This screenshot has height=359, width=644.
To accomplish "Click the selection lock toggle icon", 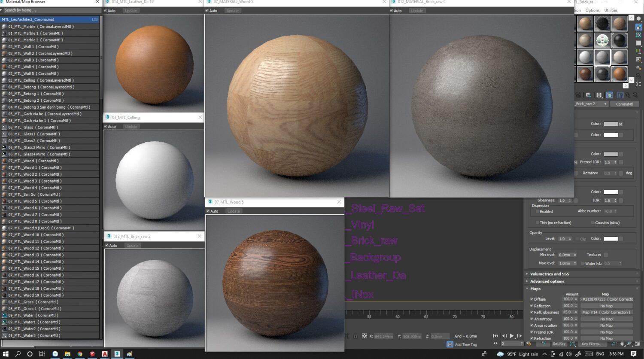I will click(355, 336).
